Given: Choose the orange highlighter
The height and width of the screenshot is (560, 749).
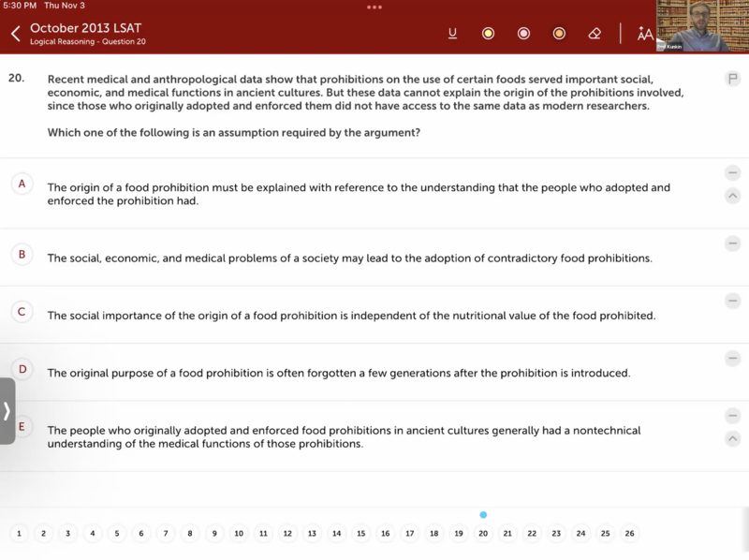Looking at the screenshot, I should coord(559,34).
